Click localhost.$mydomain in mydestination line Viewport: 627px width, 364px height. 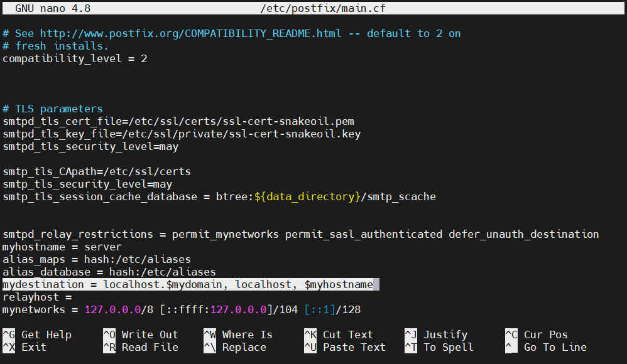tap(163, 284)
